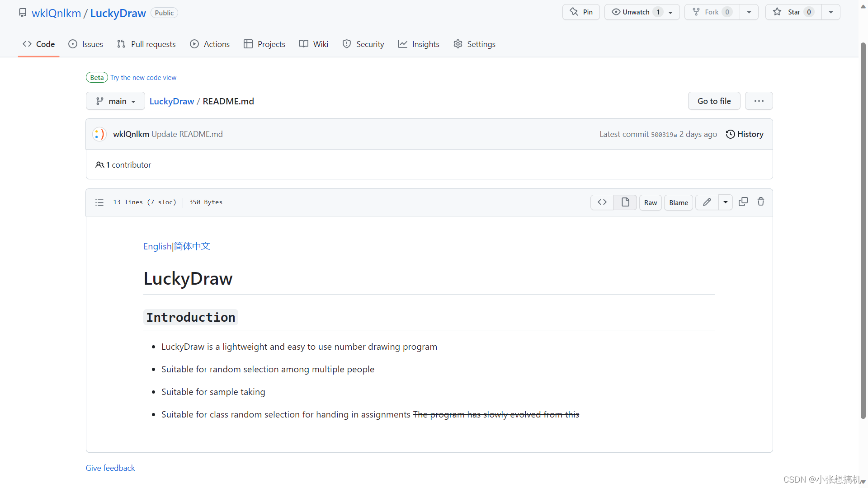Image resolution: width=868 pixels, height=488 pixels.
Task: Fork the LuckyDraw repository
Action: pos(712,12)
